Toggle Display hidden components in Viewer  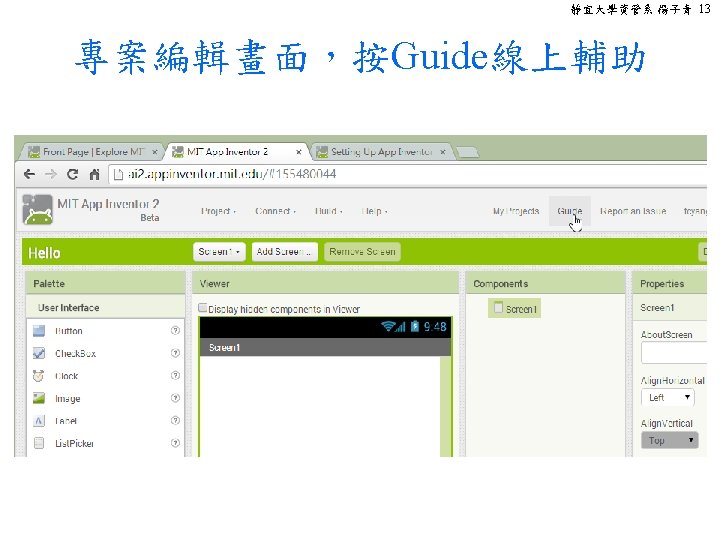tap(202, 308)
